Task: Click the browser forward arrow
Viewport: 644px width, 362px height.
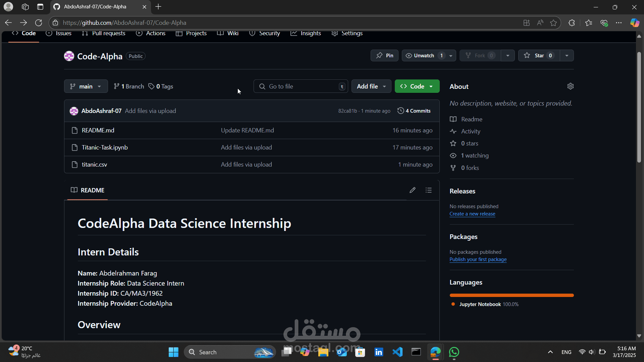Action: point(23,23)
